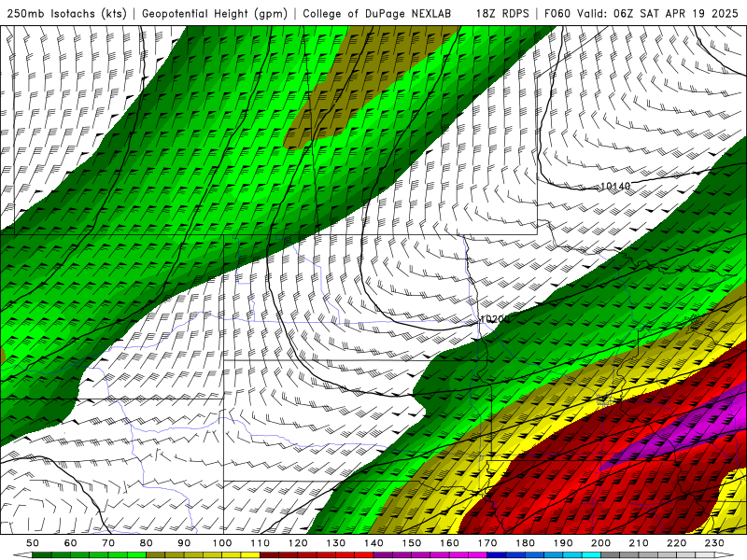Image resolution: width=747 pixels, height=560 pixels.
Task: Click the 210 value on the color legend
Action: (x=639, y=543)
